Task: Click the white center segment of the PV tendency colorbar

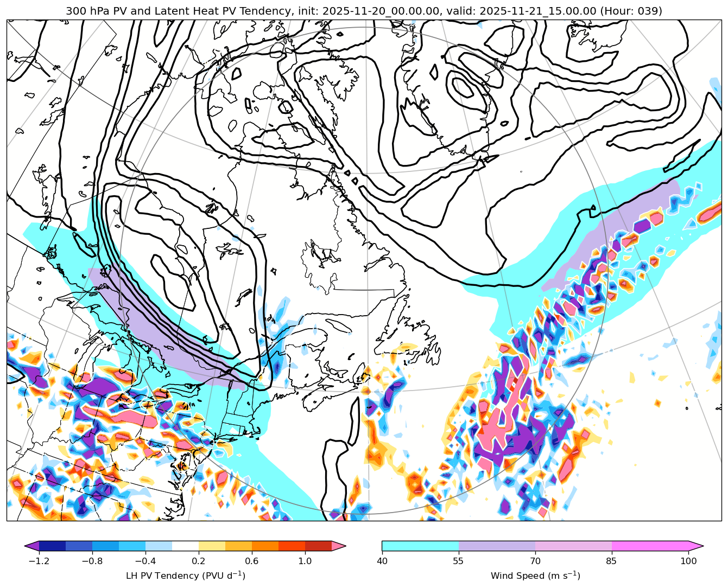Action: pos(185,546)
